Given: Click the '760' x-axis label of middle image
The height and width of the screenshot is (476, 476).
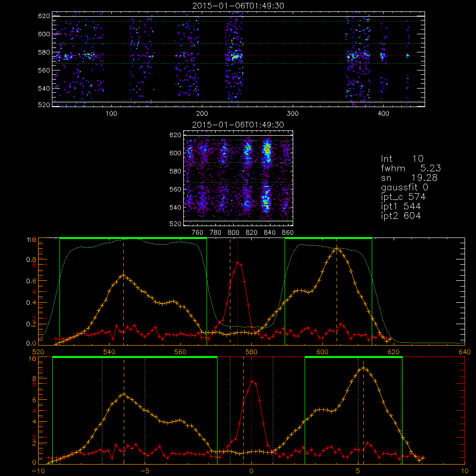Looking at the screenshot, I should 198,233.
